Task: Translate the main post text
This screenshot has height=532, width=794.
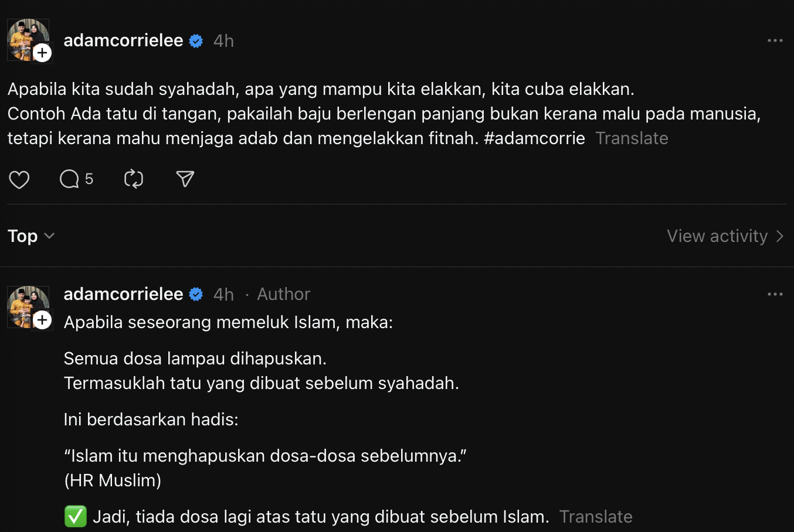Action: [632, 138]
